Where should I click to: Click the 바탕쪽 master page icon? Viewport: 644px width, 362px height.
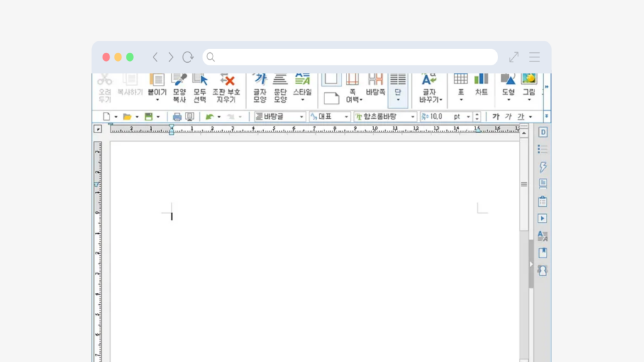[375, 82]
